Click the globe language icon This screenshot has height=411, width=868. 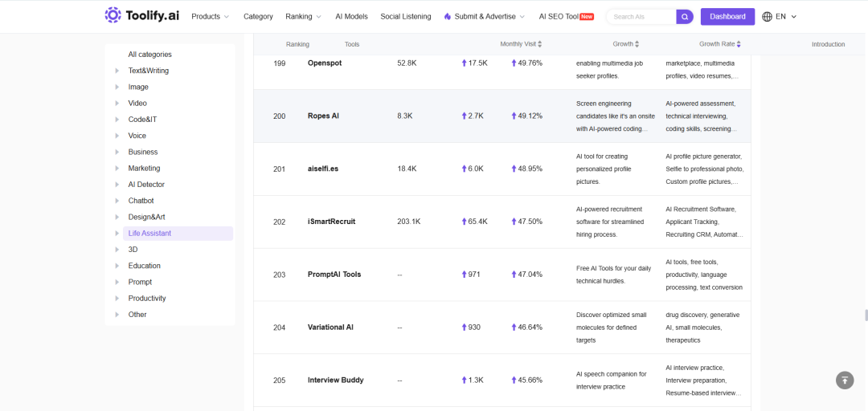pos(768,17)
